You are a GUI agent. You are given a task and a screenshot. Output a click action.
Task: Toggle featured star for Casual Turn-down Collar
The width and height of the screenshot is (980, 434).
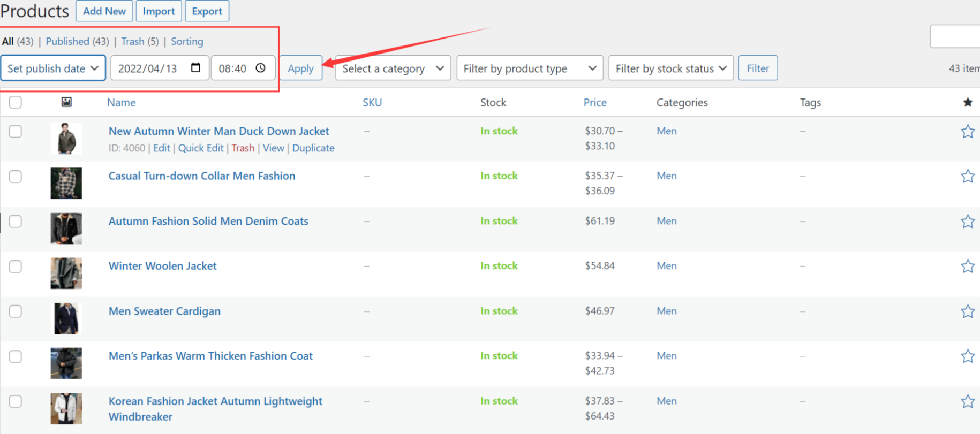[x=967, y=177]
